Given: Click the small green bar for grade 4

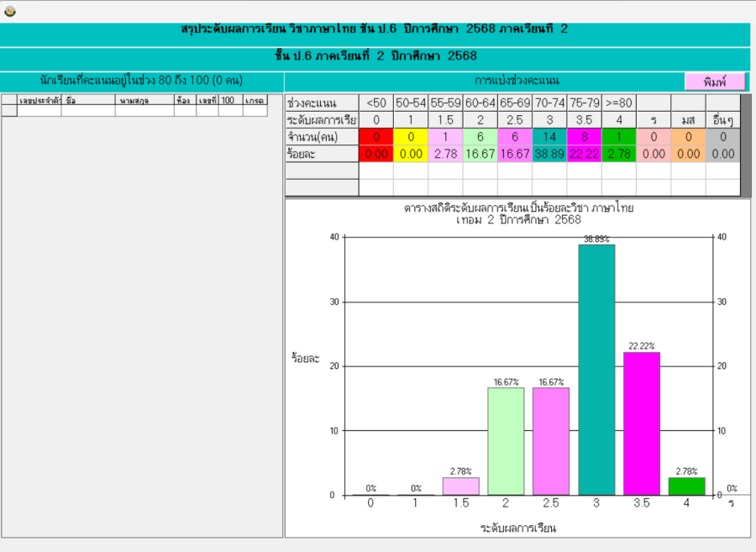Looking at the screenshot, I should [x=686, y=486].
